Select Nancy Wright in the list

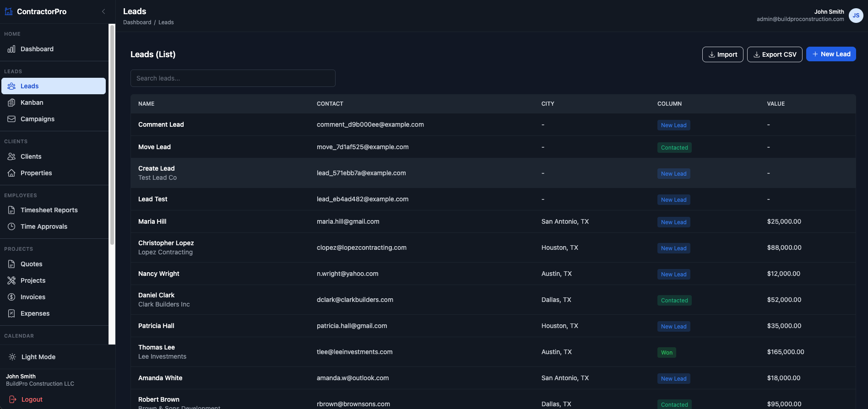click(158, 274)
